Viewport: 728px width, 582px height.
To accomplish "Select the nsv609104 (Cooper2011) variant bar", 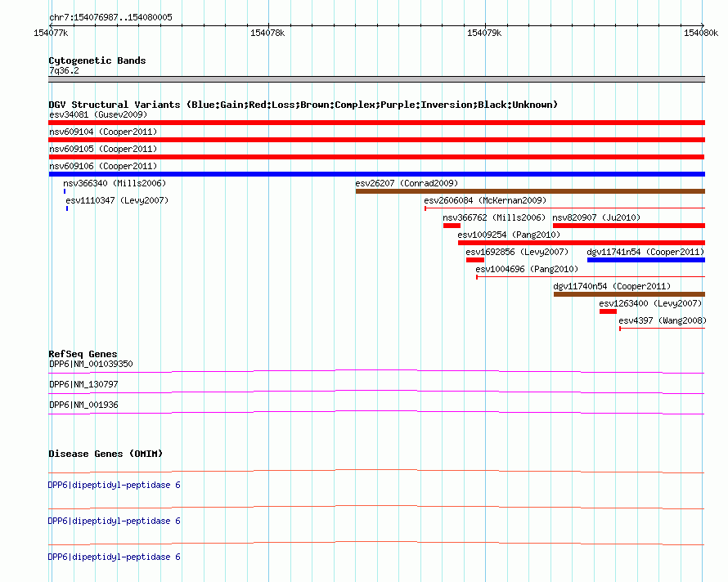I will (x=376, y=140).
